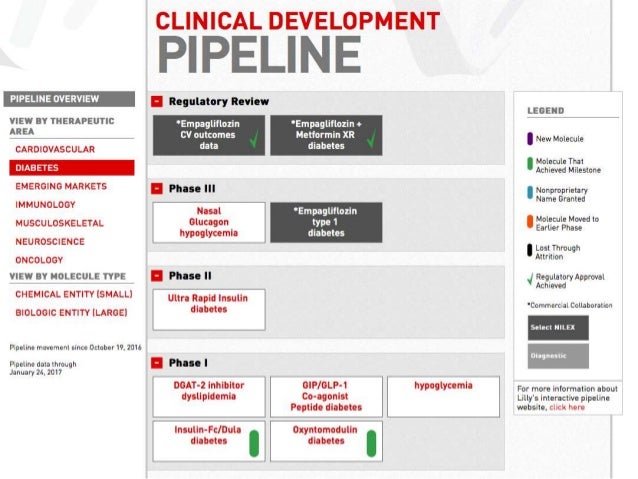Select Cardiovascular therapeutic area
Image resolution: width=638 pixels, height=479 pixels.
pos(54,149)
